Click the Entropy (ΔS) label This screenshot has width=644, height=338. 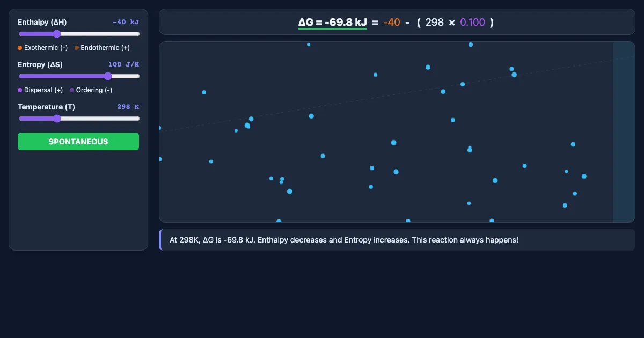tap(40, 64)
